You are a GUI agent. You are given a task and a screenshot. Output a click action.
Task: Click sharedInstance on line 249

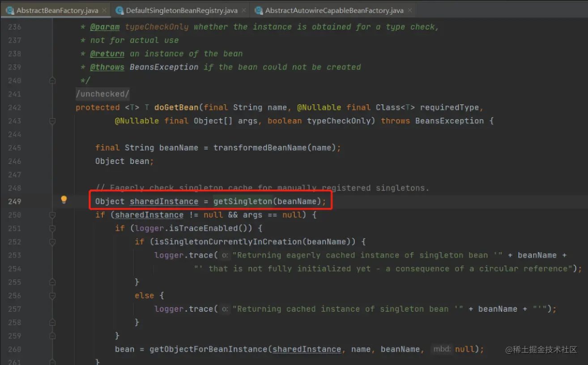pyautogui.click(x=164, y=202)
